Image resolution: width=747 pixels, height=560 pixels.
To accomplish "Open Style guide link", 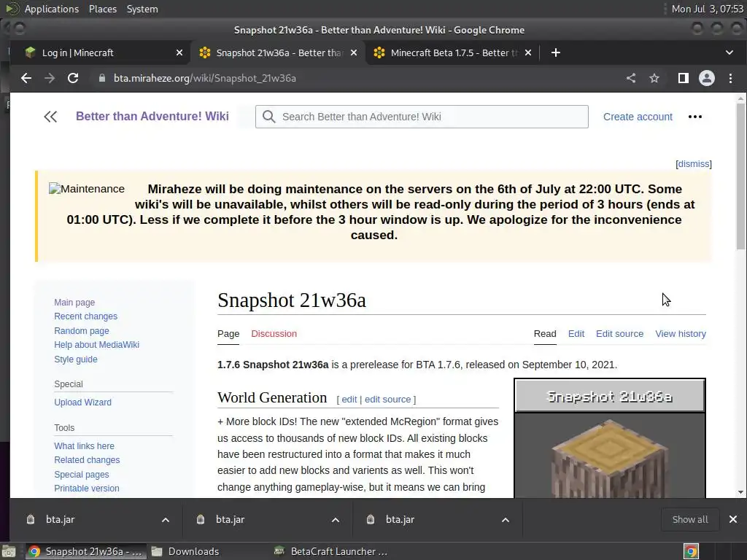I will (76, 359).
